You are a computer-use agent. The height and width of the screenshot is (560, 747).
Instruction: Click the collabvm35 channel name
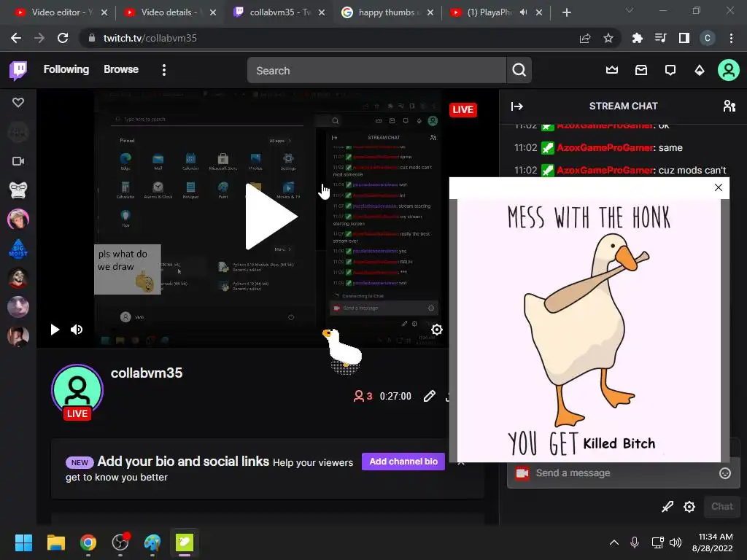[147, 373]
